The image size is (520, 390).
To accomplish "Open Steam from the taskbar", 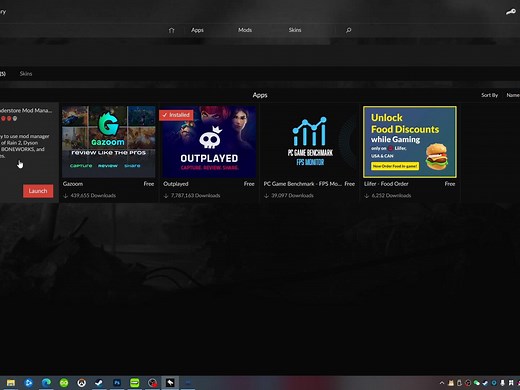I will tap(99, 383).
